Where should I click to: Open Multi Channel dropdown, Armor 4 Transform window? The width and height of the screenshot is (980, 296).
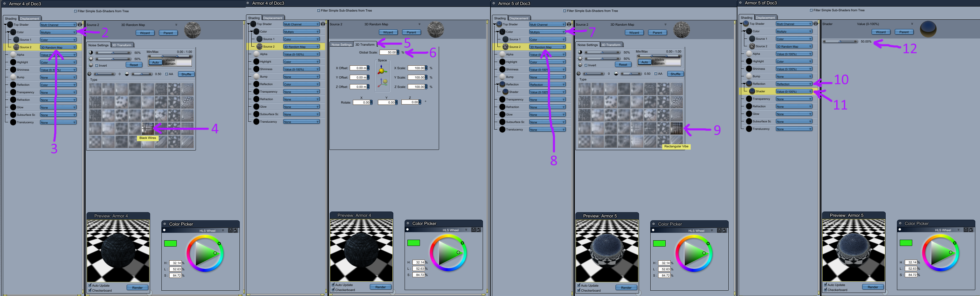click(301, 24)
